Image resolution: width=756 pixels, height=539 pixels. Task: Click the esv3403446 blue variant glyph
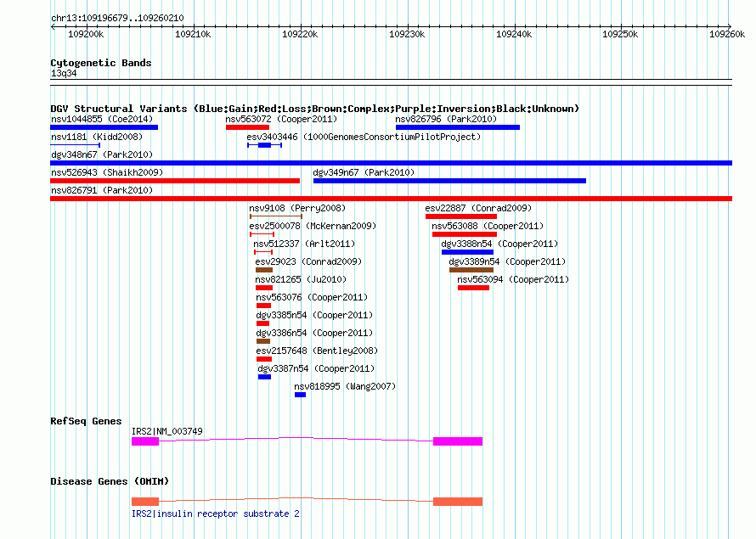tap(264, 145)
